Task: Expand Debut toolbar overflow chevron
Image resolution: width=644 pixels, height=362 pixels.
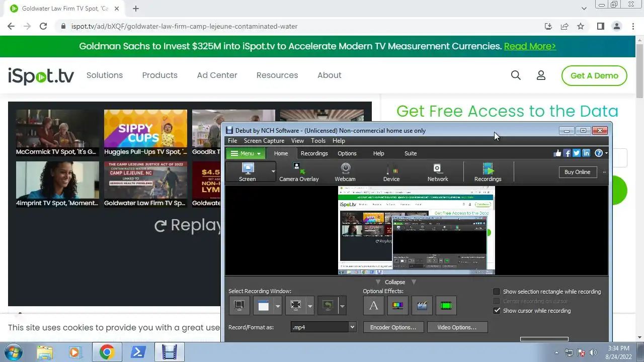Action: (604, 172)
